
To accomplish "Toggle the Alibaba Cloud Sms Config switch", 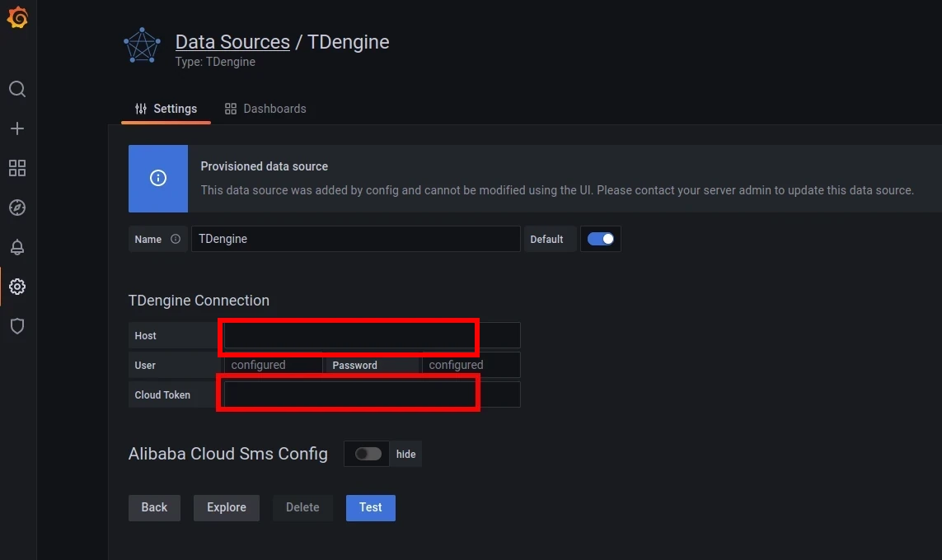I will [x=368, y=454].
